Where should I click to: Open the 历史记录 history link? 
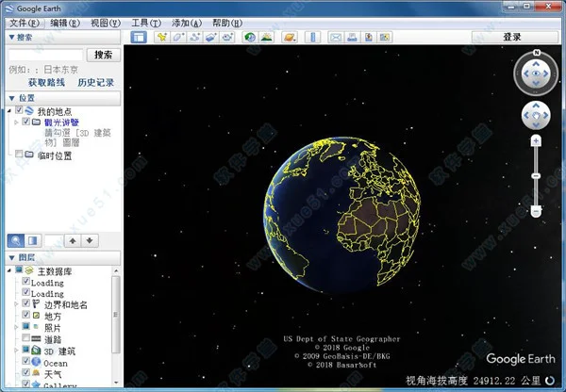pos(96,83)
